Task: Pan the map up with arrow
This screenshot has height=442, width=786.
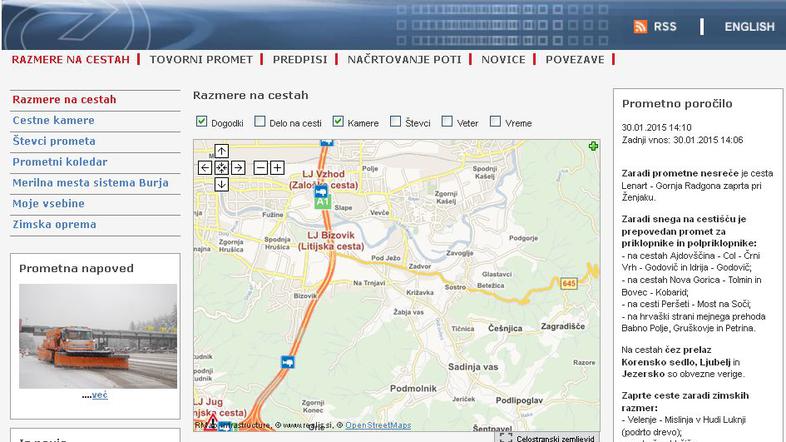Action: pos(222,152)
